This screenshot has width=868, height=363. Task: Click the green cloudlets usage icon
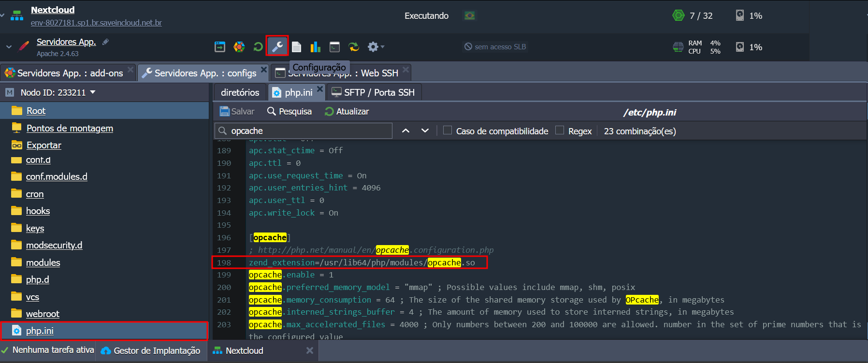[x=679, y=15]
